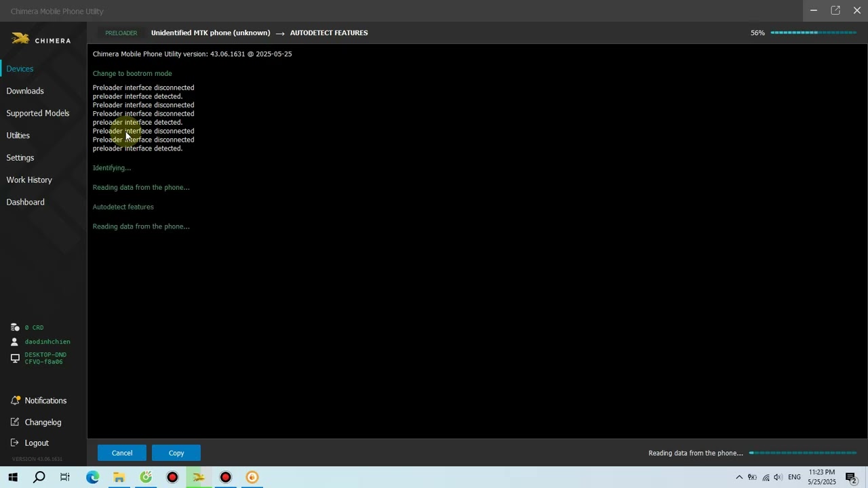Open the Action Center notifications
The height and width of the screenshot is (488, 868).
(x=852, y=477)
